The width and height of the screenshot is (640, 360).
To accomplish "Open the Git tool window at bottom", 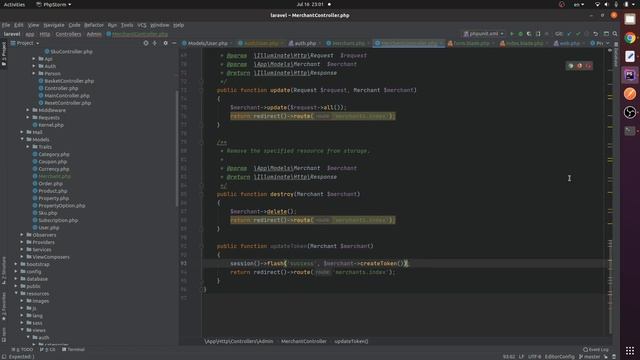I will pos(47,349).
